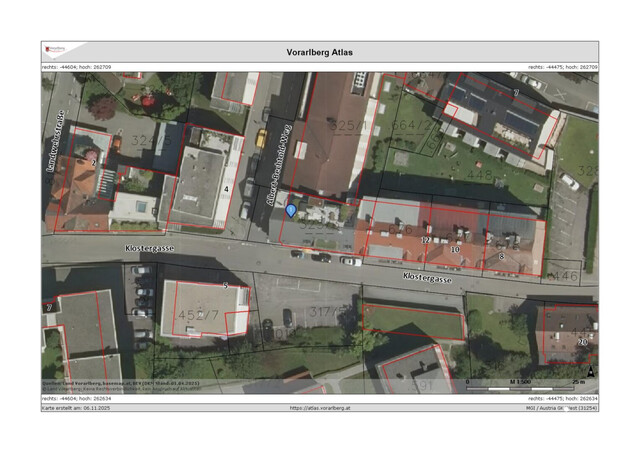The width and height of the screenshot is (640, 453).
Task: Click 'rechts: -44604; hoch: 262634' coordinates
Action: pos(76,399)
